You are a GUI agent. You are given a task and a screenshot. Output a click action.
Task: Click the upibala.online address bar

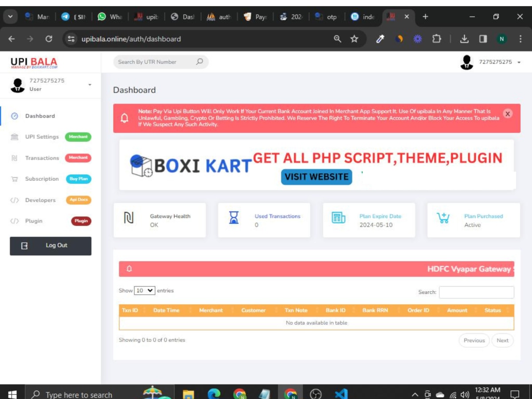[x=204, y=39]
